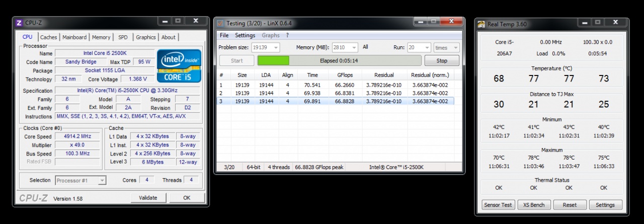This screenshot has width=644, height=224.
Task: Open the Graphs menu in LinX
Action: [271, 35]
